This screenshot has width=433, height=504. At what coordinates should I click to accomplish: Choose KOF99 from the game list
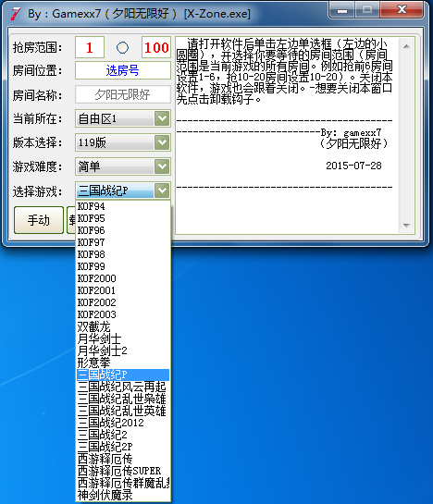pos(123,266)
